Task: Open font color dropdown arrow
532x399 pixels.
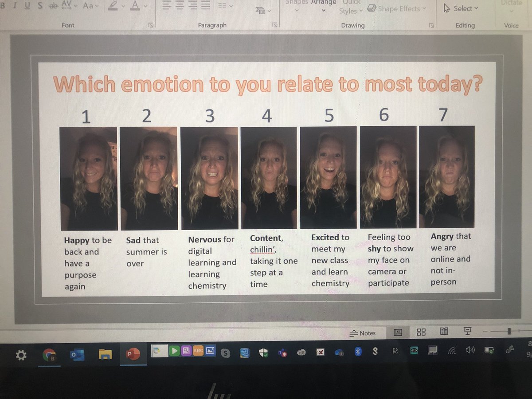Action: [145, 6]
